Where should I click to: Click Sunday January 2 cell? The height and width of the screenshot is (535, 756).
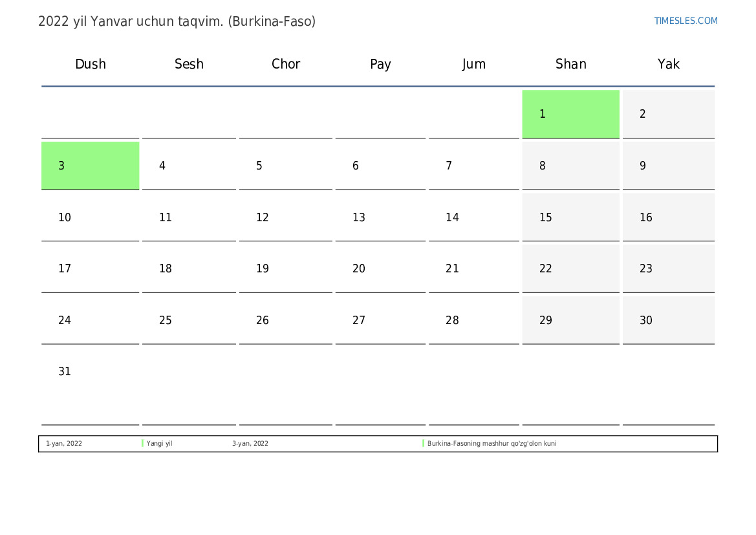668,114
